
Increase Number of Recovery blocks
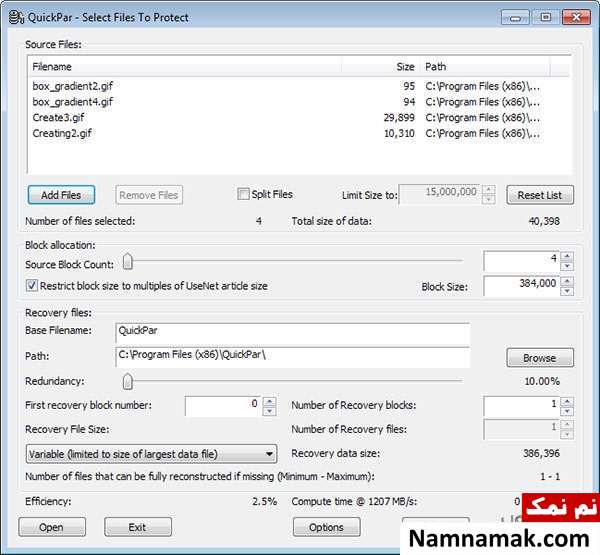click(x=567, y=401)
